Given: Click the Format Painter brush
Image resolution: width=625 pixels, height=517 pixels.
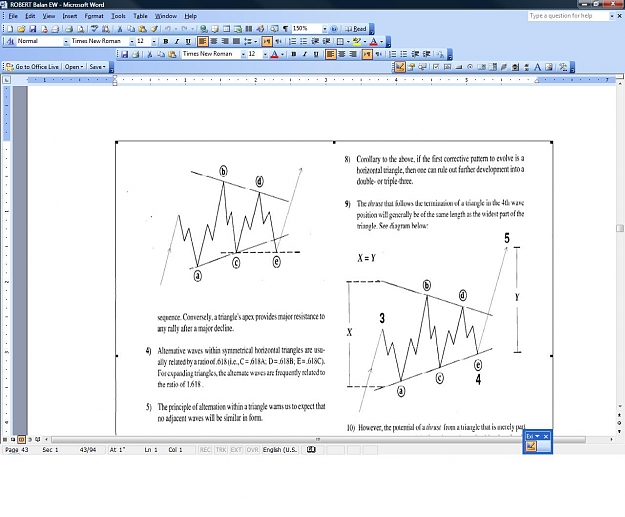Looking at the screenshot, I should [x=154, y=29].
